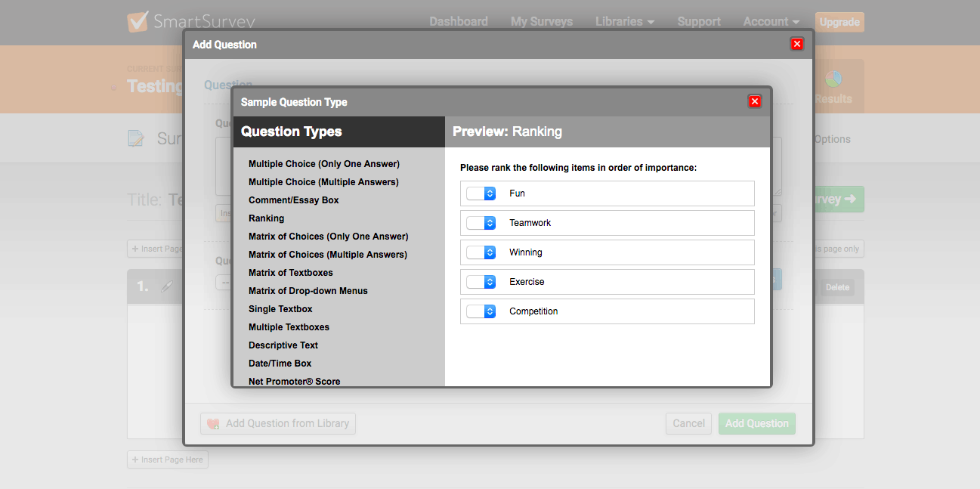The height and width of the screenshot is (489, 980).
Task: Go to Dashboard
Action: click(459, 22)
